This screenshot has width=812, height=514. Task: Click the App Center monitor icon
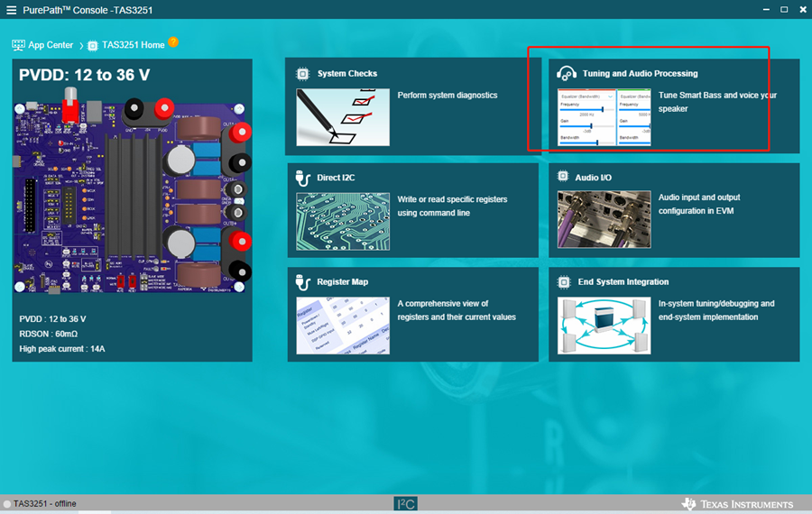(18, 45)
